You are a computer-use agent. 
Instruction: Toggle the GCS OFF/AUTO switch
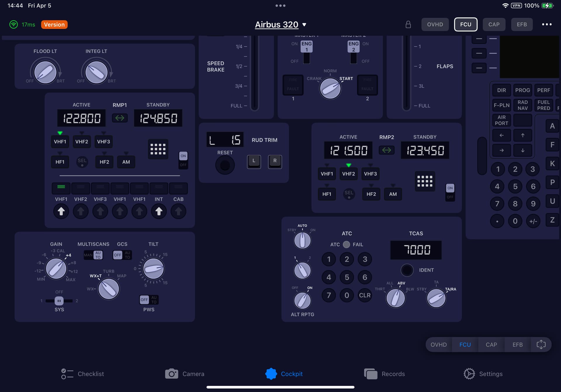pyautogui.click(x=122, y=255)
